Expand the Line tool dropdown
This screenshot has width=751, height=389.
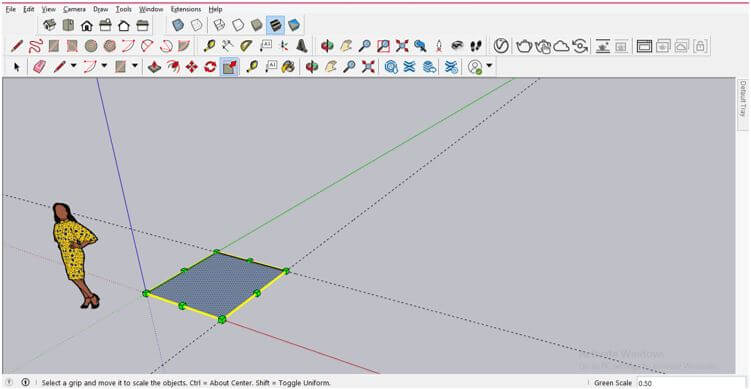coord(73,65)
